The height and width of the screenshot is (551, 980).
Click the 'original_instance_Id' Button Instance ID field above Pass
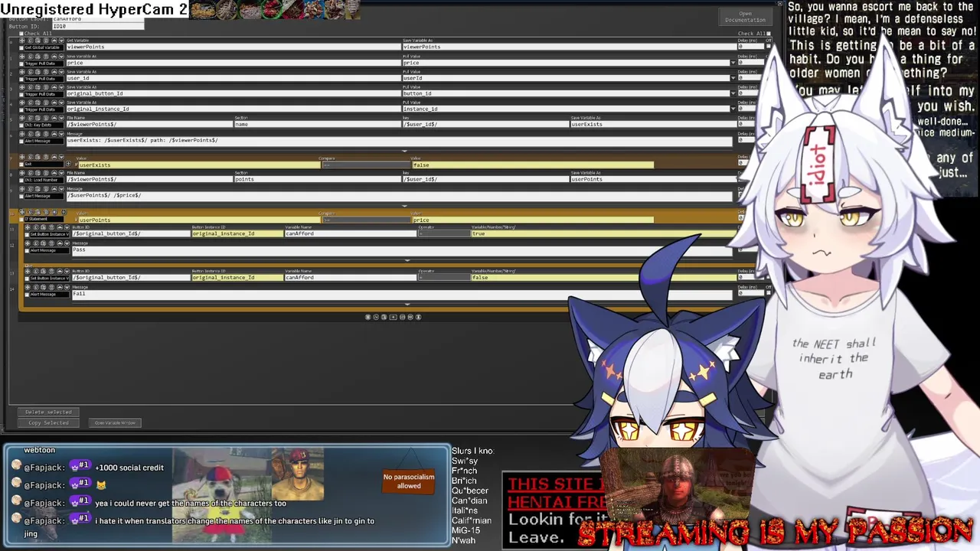[x=237, y=233]
